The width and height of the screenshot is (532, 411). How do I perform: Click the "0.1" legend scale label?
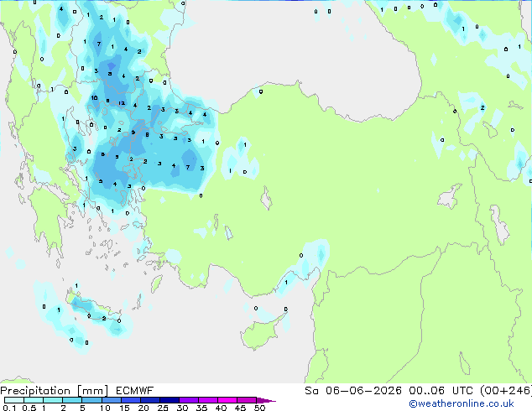click(9, 408)
